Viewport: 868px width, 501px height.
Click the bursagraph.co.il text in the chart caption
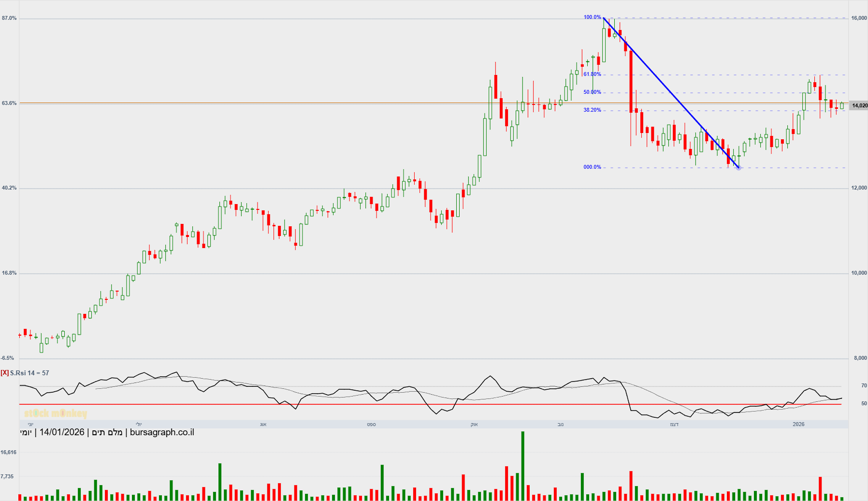click(x=162, y=432)
